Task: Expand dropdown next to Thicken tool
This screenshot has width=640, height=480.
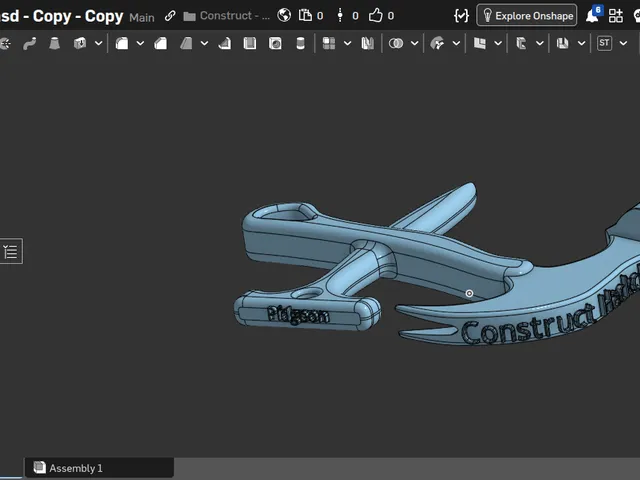Action: coord(98,43)
